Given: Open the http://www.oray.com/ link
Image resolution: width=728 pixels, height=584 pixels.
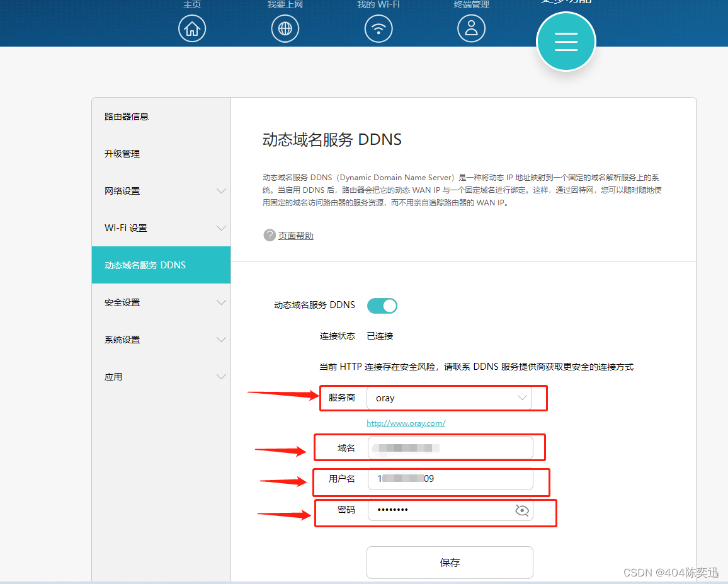Looking at the screenshot, I should click(406, 423).
